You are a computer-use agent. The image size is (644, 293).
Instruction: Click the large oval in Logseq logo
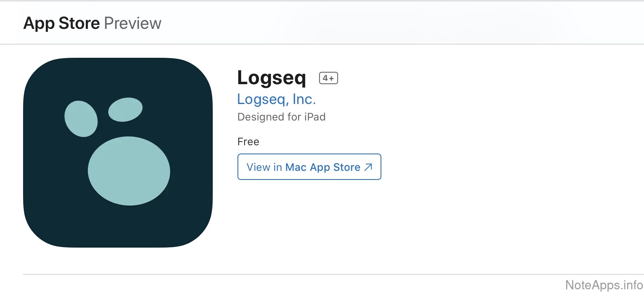pyautogui.click(x=129, y=170)
